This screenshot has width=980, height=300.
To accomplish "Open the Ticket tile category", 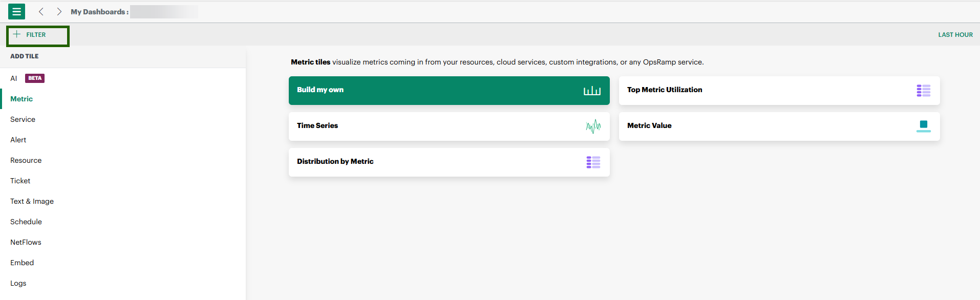I will pyautogui.click(x=20, y=181).
